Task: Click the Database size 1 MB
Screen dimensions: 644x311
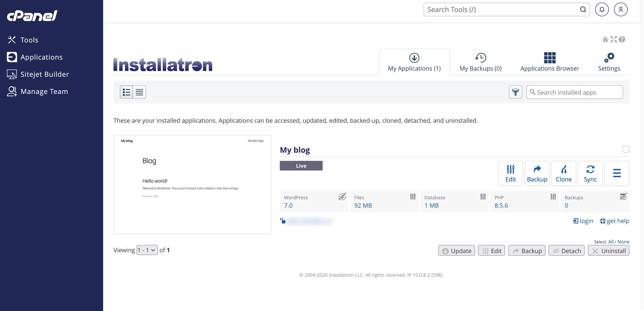Action: click(432, 205)
